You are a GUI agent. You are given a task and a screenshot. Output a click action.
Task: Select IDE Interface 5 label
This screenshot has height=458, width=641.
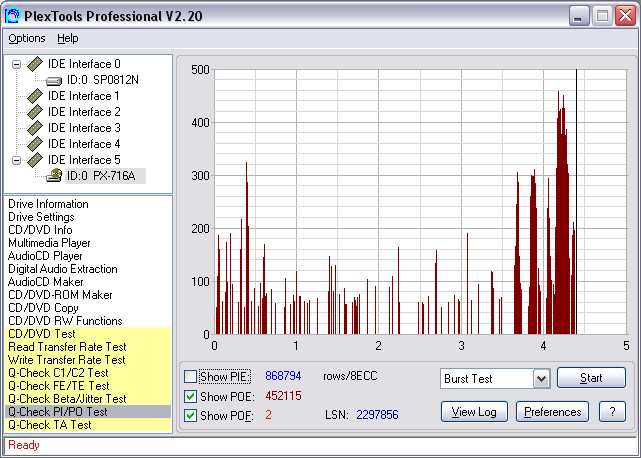84,159
